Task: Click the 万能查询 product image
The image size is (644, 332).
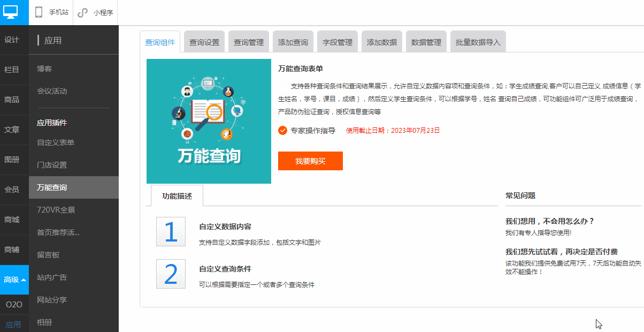Action: click(209, 121)
